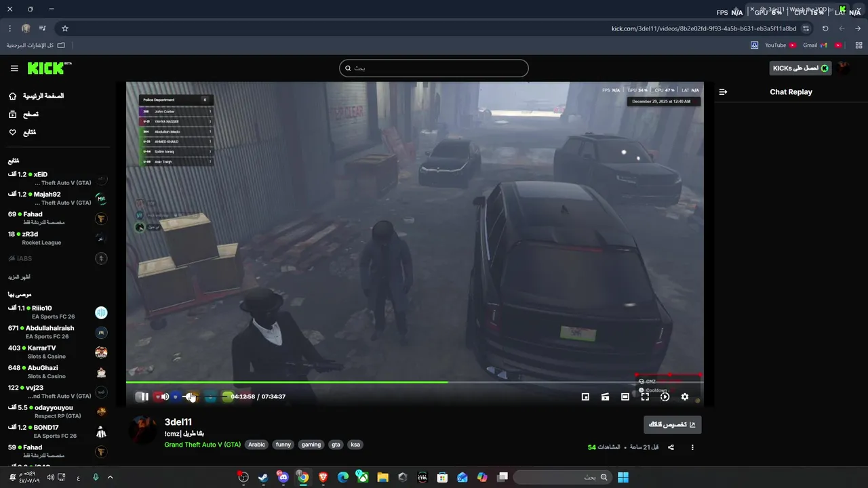Select the funny tag
The height and width of the screenshot is (488, 868).
283,445
